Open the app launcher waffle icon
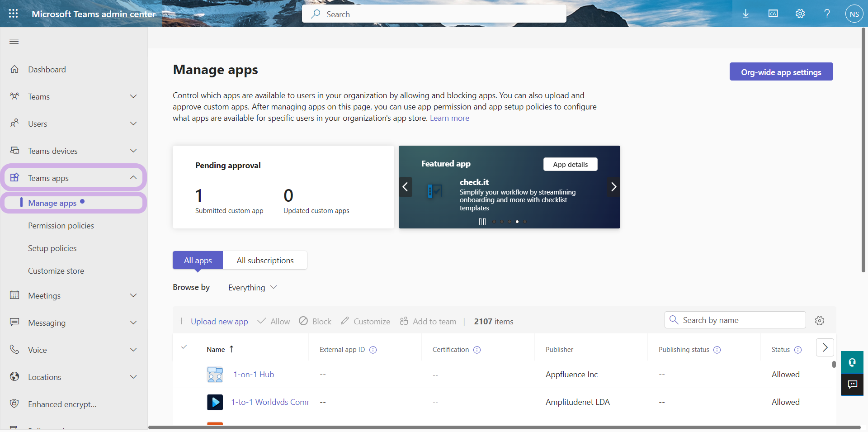 coord(14,14)
